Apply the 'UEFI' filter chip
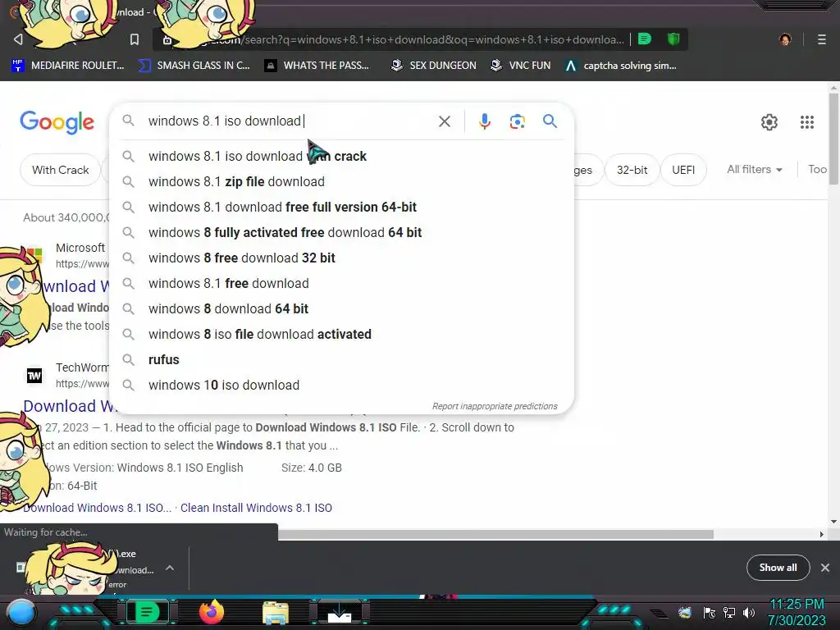The height and width of the screenshot is (630, 840). [683, 170]
